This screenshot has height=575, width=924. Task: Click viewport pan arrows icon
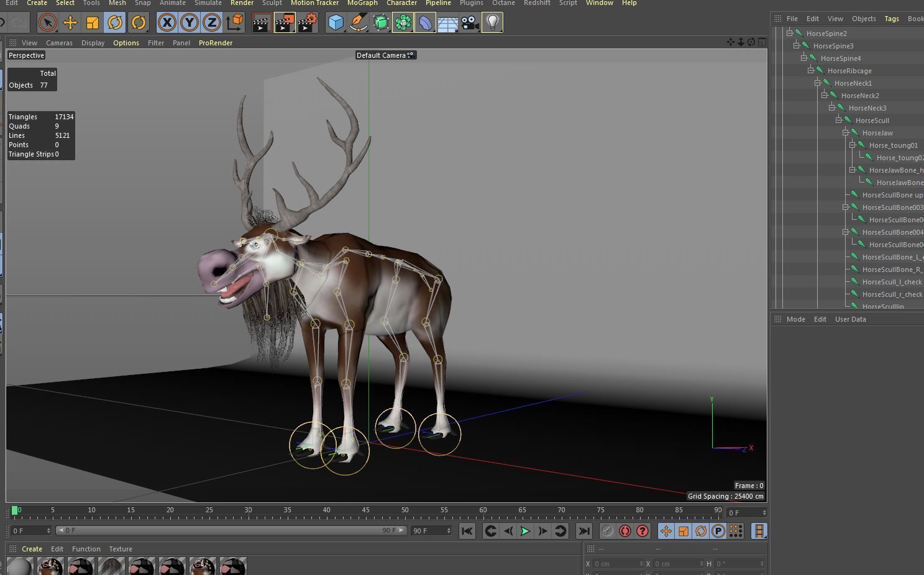[x=730, y=42]
